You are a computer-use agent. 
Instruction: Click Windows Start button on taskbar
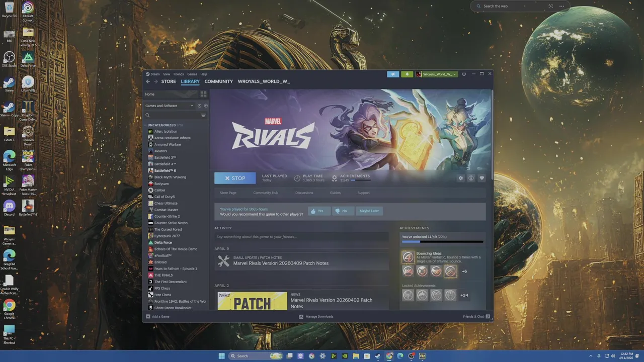222,356
